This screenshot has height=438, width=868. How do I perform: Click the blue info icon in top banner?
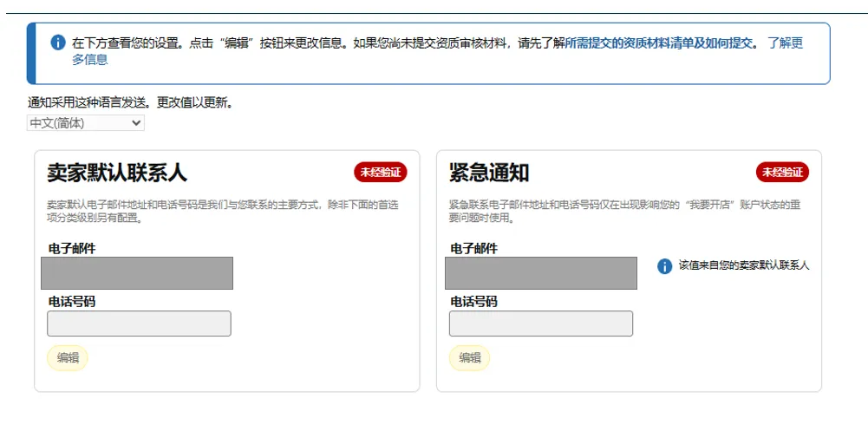tap(58, 42)
